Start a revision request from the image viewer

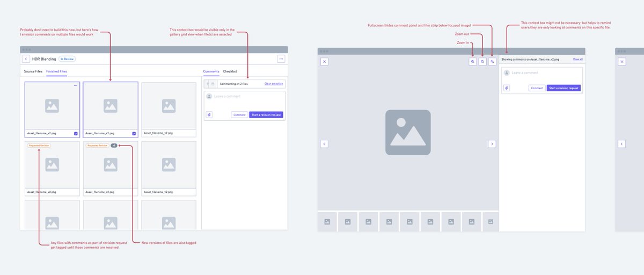pyautogui.click(x=563, y=88)
